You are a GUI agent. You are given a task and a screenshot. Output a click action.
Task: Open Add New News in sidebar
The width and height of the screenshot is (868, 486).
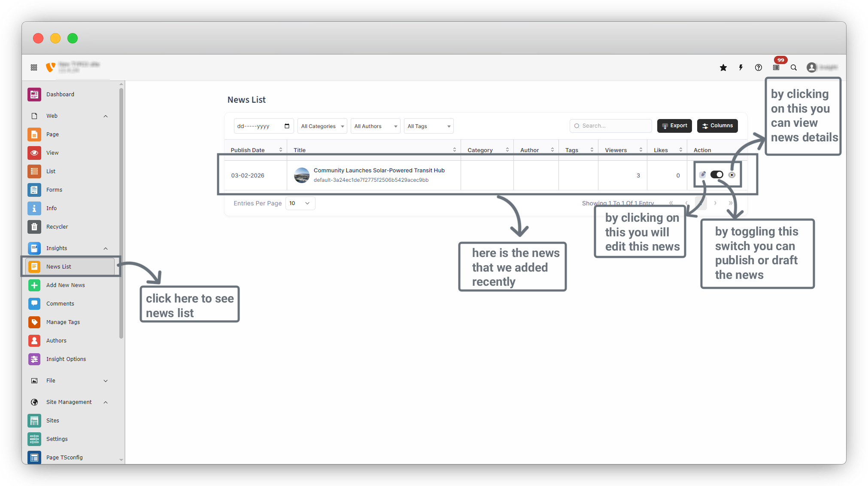pyautogui.click(x=65, y=285)
